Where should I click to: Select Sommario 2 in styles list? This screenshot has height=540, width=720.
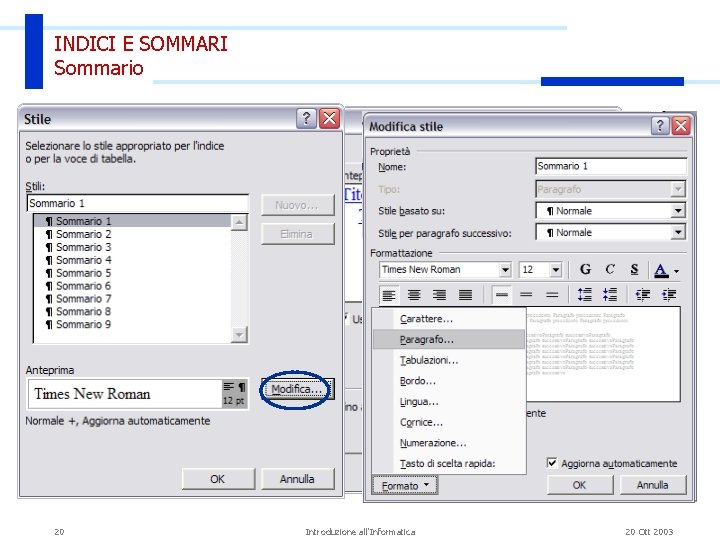[x=132, y=234]
